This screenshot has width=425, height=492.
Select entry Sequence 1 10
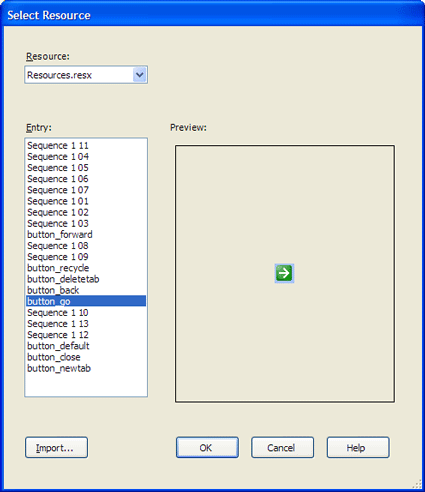(x=86, y=313)
